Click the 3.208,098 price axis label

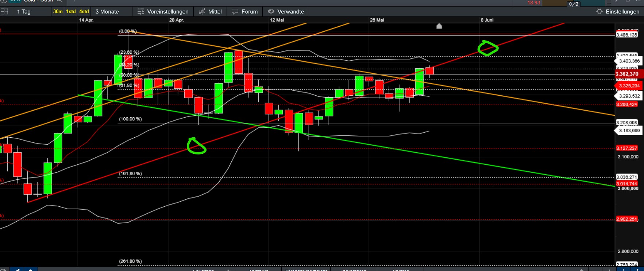click(x=627, y=123)
